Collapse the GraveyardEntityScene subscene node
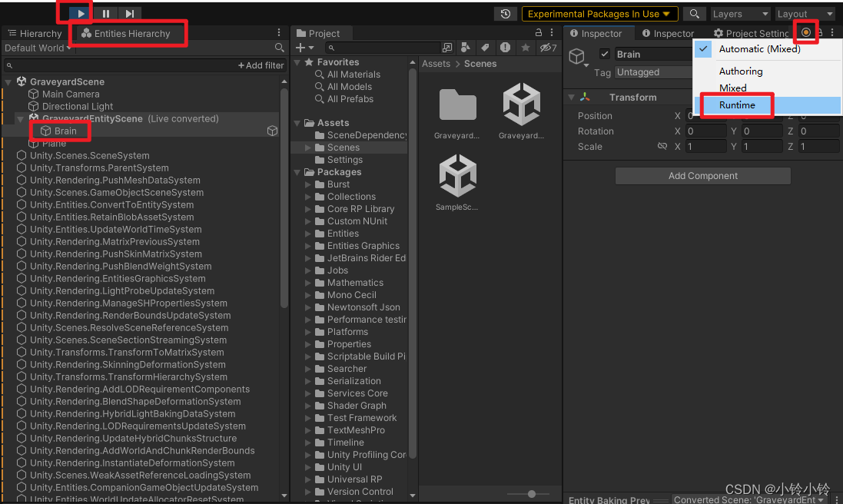Image resolution: width=843 pixels, height=504 pixels. point(21,119)
